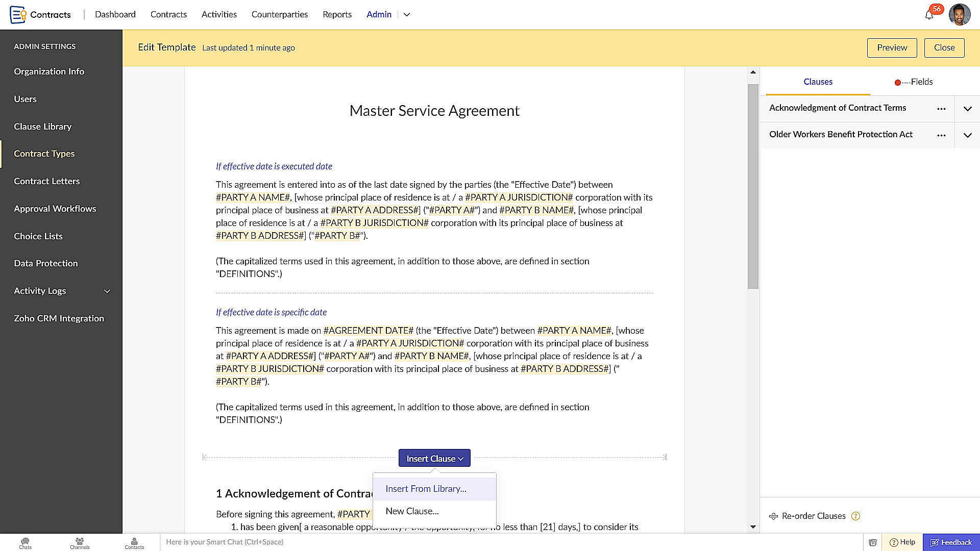Screen dimensions: 980x551
Task: Open Help in the status bar
Action: [902, 542]
